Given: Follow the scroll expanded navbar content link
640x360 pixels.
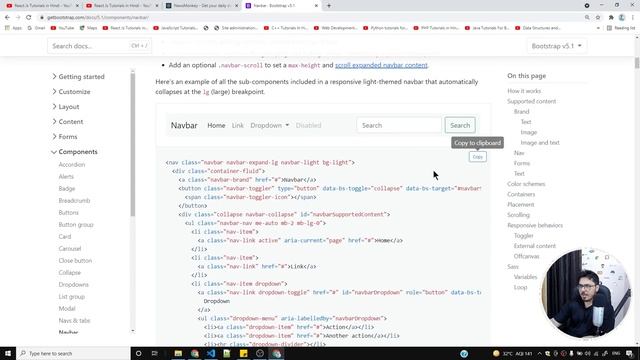Looking at the screenshot, I should 381,65.
